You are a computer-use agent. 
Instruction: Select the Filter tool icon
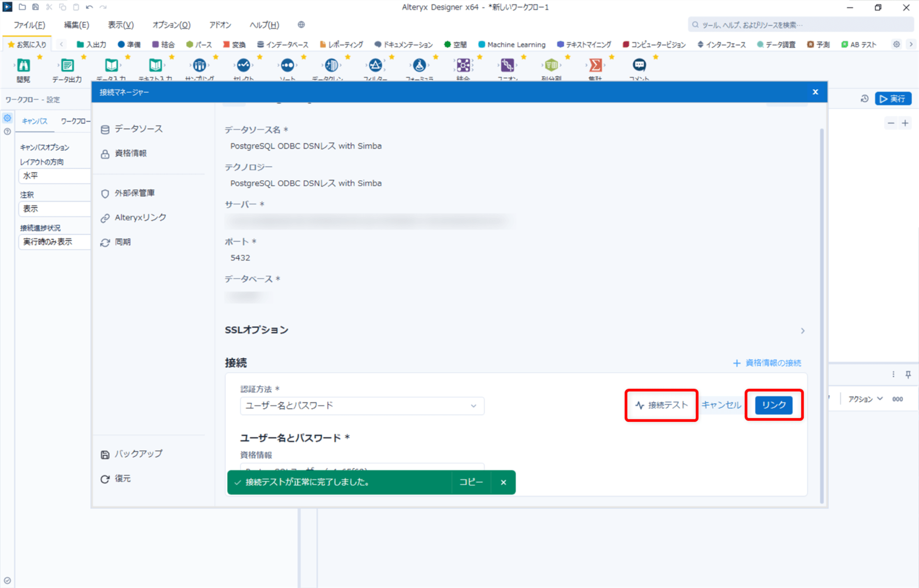coord(375,65)
